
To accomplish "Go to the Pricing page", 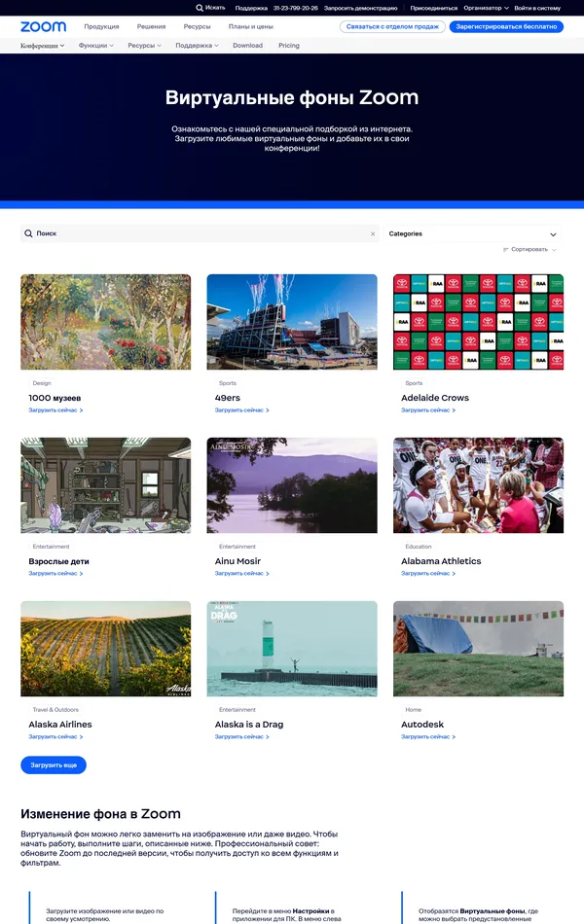I will [289, 46].
